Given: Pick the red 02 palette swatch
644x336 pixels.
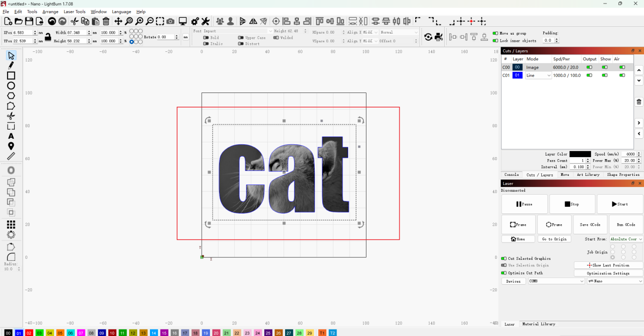Looking at the screenshot, I should [x=29, y=333].
